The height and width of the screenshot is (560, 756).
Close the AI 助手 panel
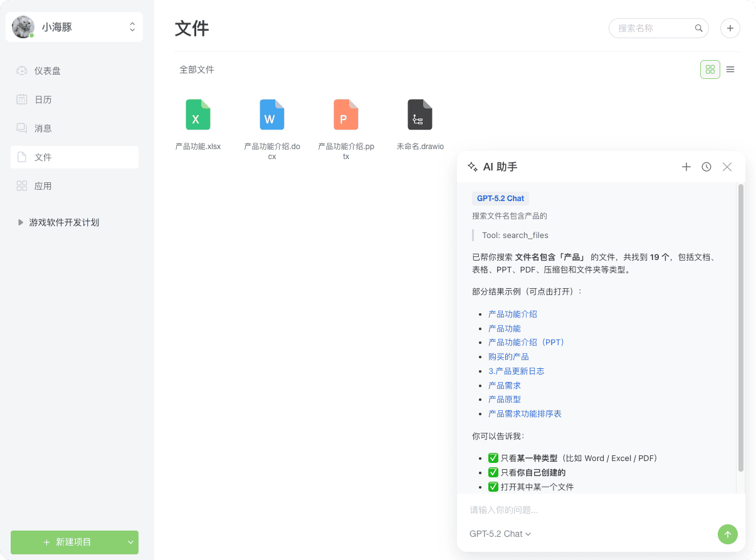coord(727,167)
